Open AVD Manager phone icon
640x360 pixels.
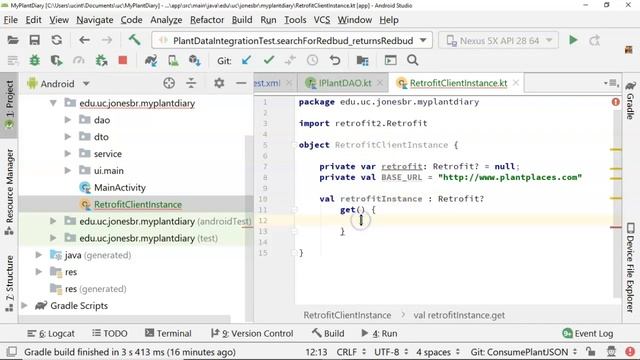click(x=173, y=61)
